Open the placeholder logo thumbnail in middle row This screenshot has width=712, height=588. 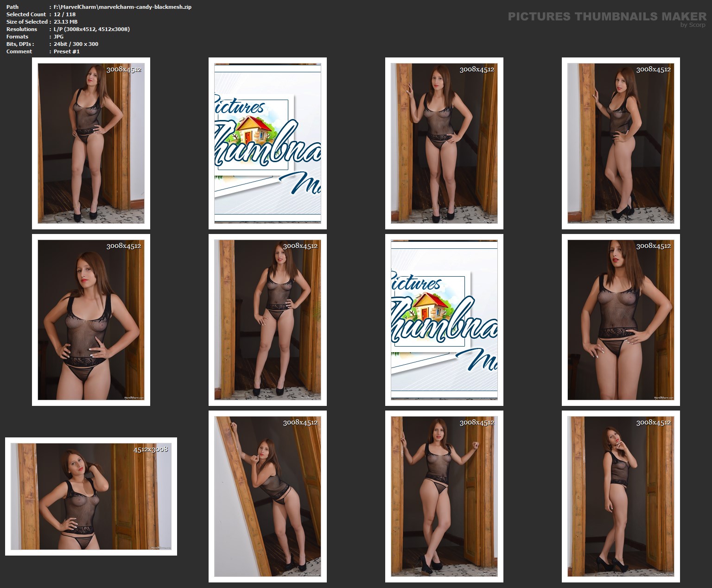(444, 320)
